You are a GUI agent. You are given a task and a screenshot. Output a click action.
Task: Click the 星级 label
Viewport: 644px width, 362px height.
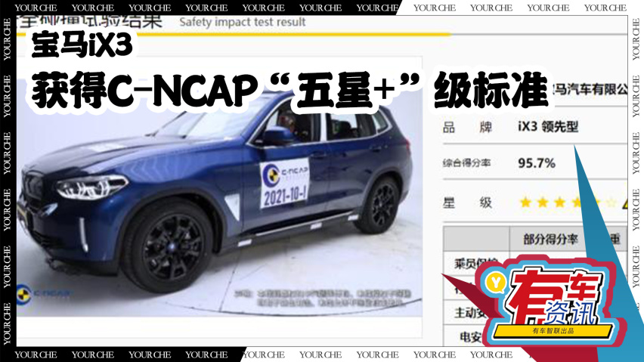[x=467, y=202]
